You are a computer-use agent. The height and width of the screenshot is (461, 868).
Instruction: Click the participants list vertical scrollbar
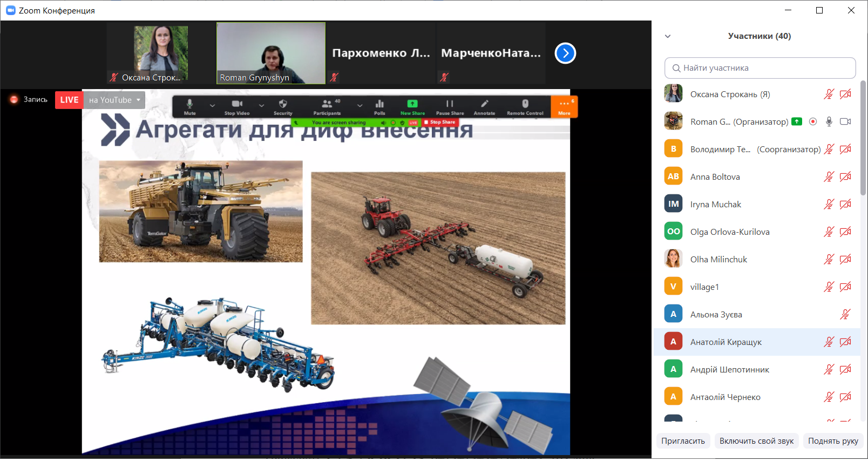click(863, 138)
